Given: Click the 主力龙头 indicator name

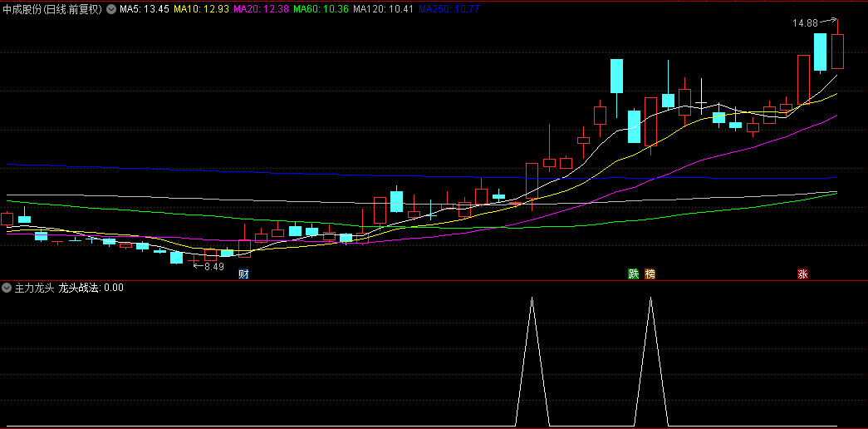Looking at the screenshot, I should (x=34, y=288).
